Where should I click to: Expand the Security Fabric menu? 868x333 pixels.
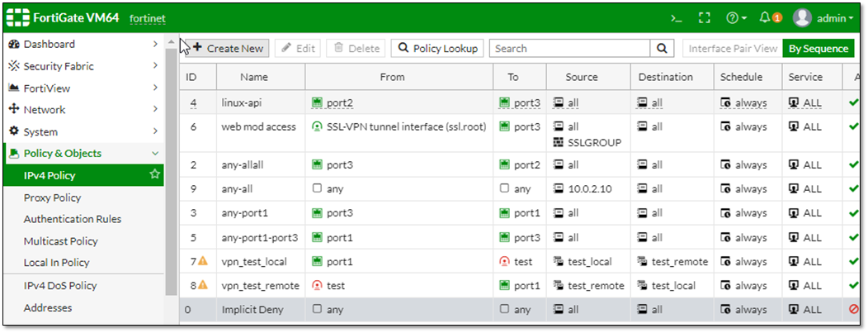(x=83, y=66)
